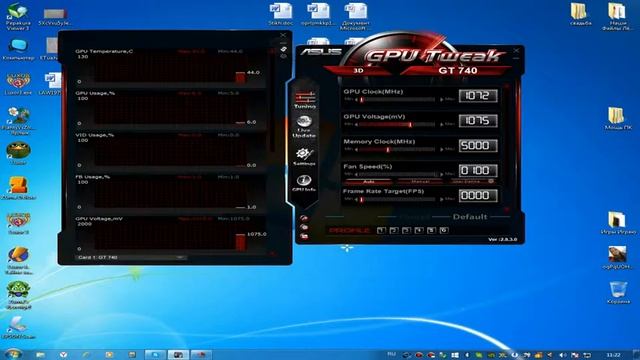Open the Card 1: GT 740 dropdown in monitor
The height and width of the screenshot is (360, 640).
[131, 258]
